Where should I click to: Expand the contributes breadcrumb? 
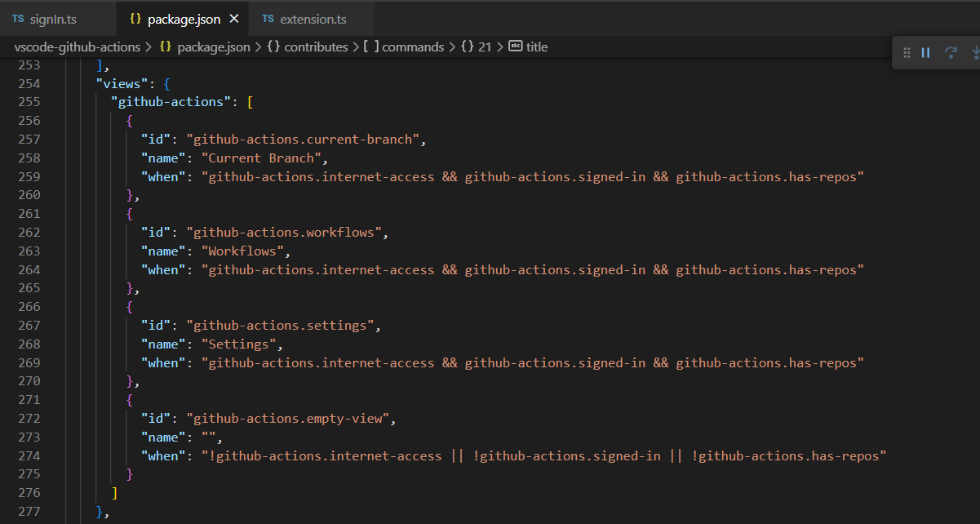[308, 47]
